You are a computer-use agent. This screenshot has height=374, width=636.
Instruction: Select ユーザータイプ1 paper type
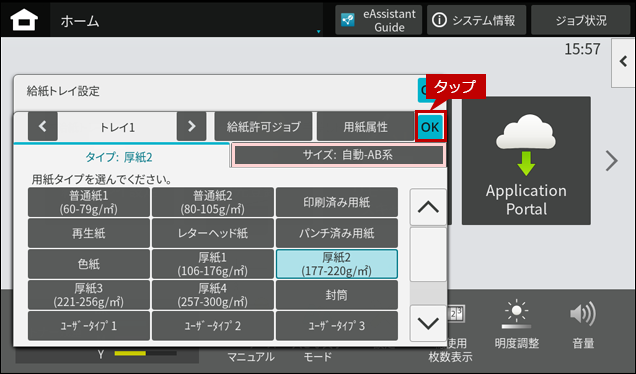(x=89, y=326)
